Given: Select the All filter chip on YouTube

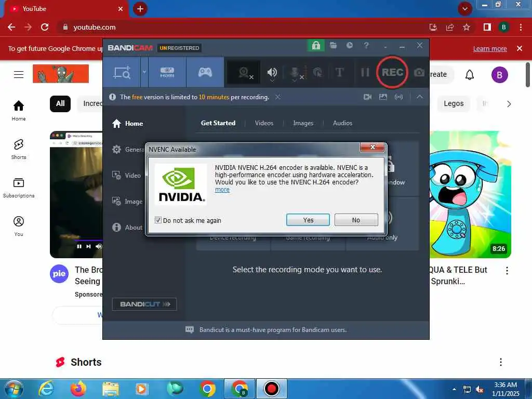Looking at the screenshot, I should pyautogui.click(x=60, y=103).
